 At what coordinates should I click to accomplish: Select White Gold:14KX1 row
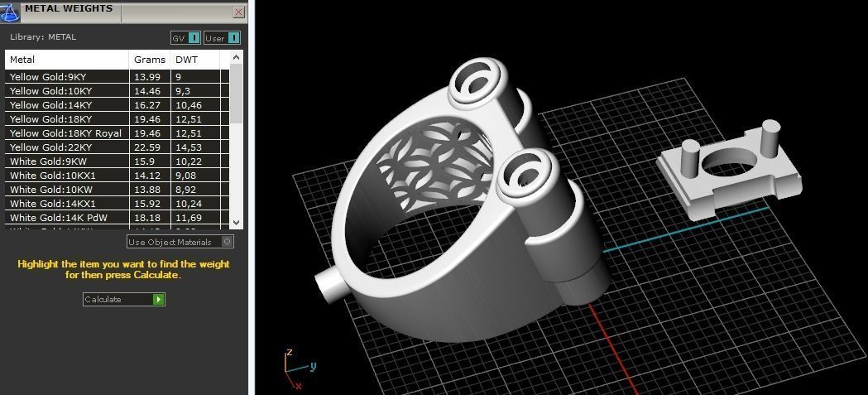tap(117, 204)
